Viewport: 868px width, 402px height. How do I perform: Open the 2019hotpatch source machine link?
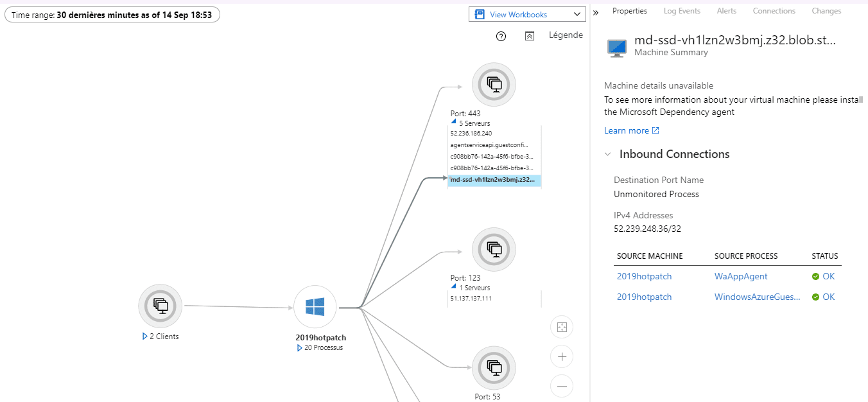point(644,276)
